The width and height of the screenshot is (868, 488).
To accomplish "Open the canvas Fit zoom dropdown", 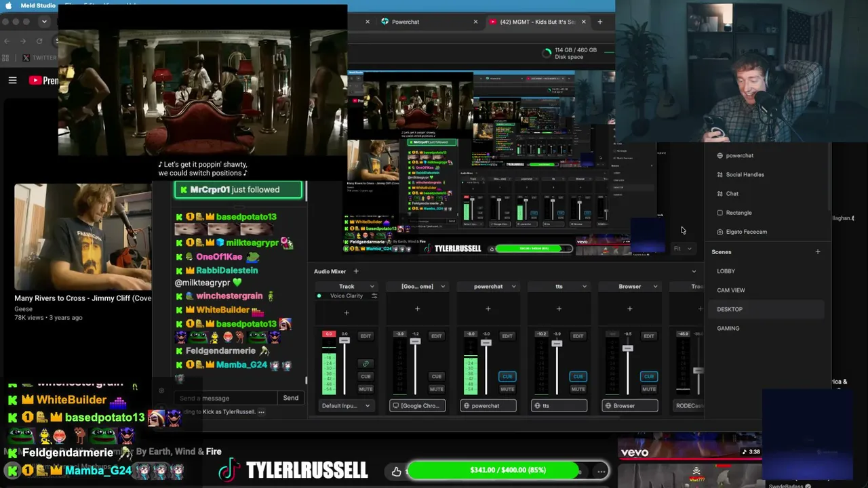I will point(682,249).
